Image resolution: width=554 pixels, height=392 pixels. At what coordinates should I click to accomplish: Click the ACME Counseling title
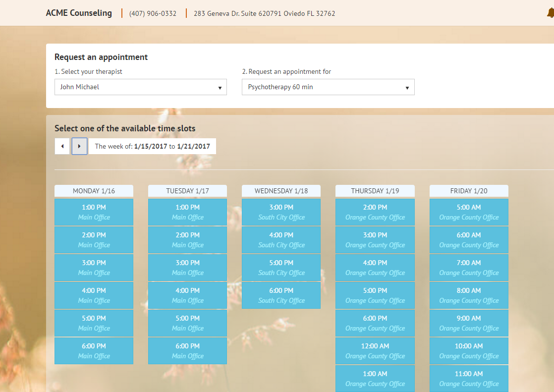pos(79,13)
